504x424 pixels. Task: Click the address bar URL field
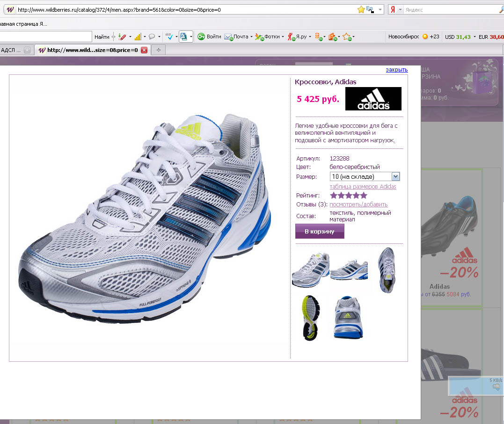coord(186,10)
